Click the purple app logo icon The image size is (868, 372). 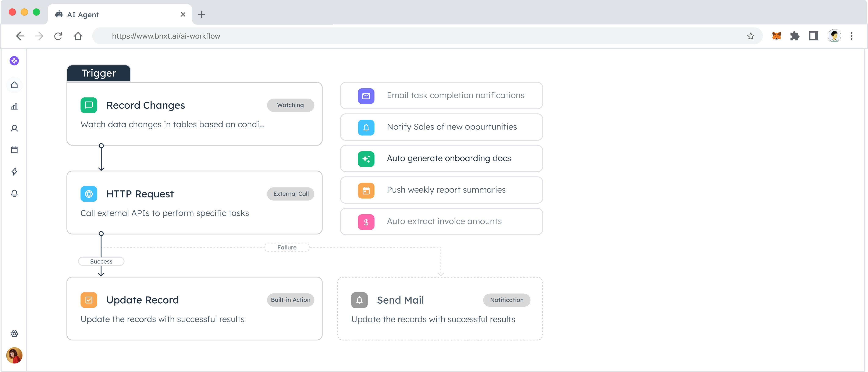(x=14, y=61)
